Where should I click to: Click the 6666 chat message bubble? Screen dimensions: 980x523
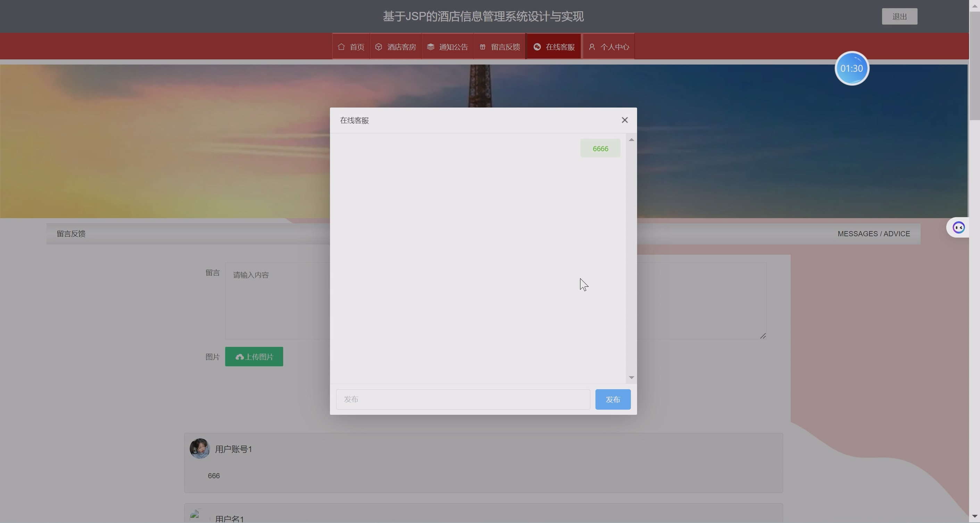tap(600, 148)
